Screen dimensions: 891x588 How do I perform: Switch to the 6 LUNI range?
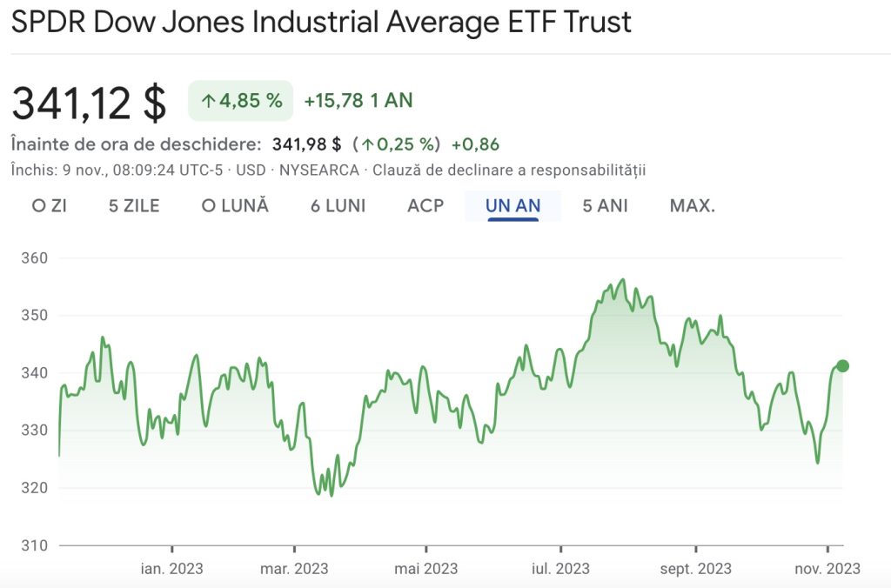click(x=338, y=206)
